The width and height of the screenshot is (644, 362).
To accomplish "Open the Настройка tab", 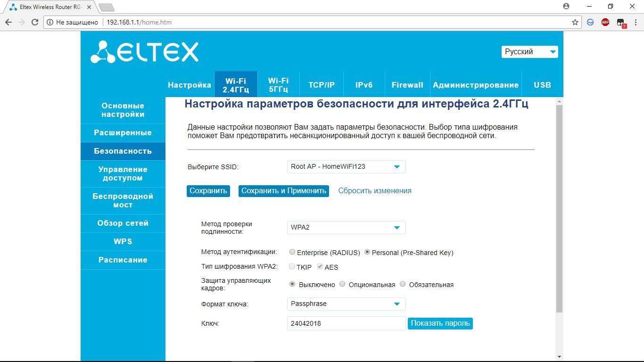I will [190, 85].
